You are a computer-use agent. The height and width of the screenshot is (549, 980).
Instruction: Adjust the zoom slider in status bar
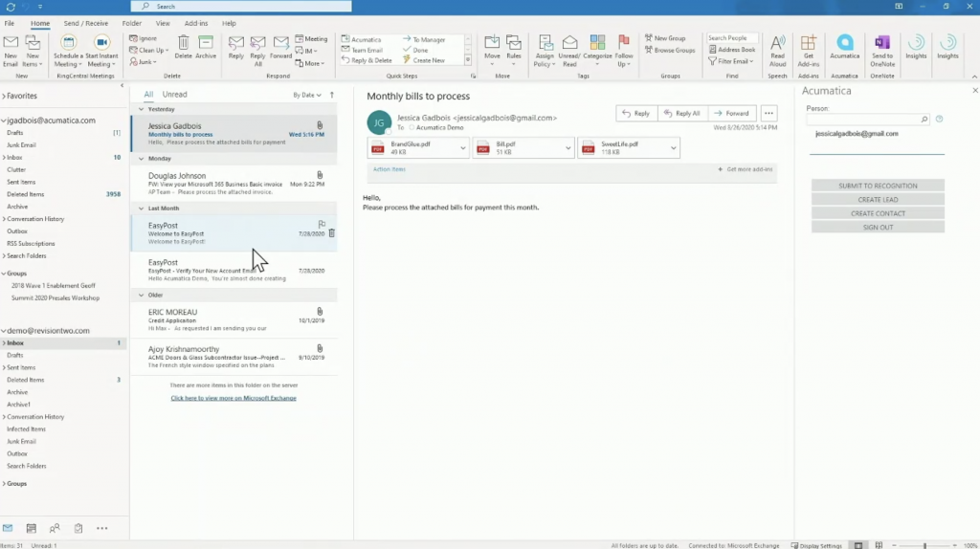pos(925,545)
